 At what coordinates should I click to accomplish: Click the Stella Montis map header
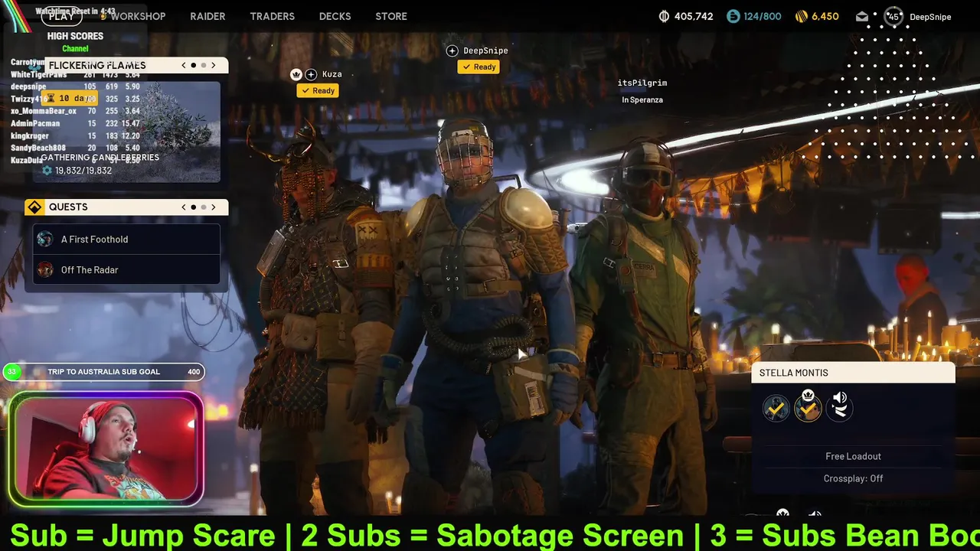[853, 373]
